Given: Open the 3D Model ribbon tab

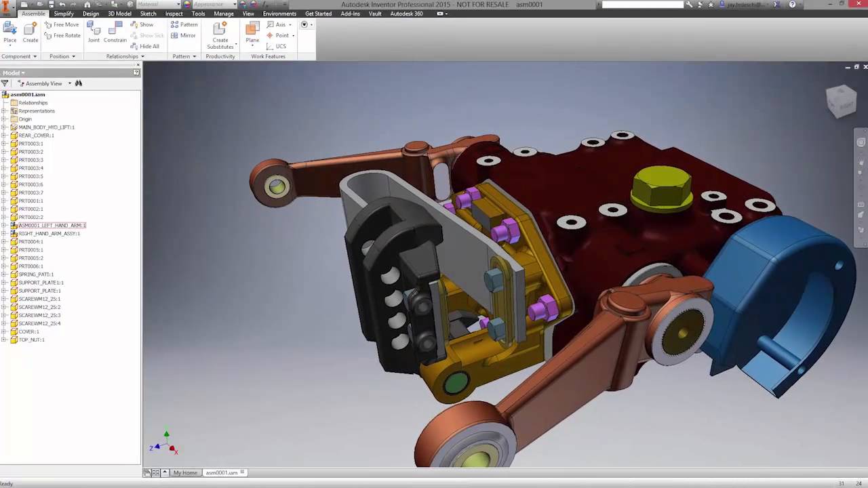Looking at the screenshot, I should pyautogui.click(x=120, y=14).
